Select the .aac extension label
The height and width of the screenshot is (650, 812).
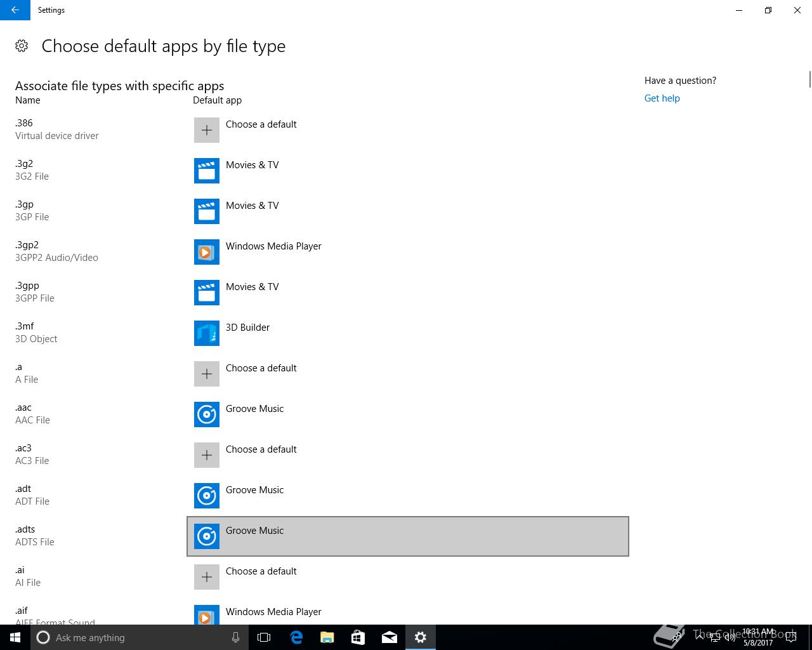(23, 408)
